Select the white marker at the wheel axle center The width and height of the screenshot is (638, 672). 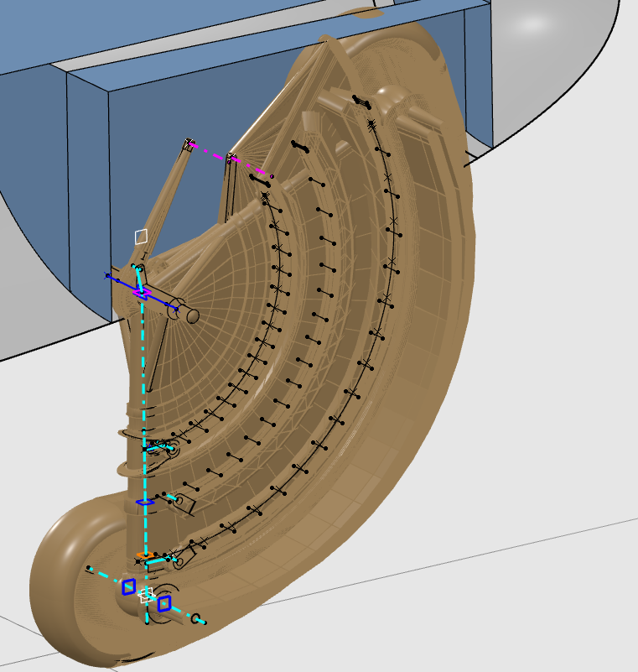pyautogui.click(x=147, y=596)
